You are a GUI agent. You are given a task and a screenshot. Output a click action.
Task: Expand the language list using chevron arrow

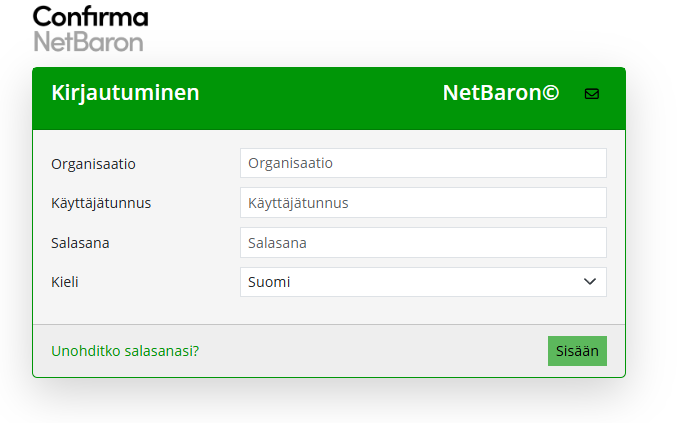(x=589, y=283)
